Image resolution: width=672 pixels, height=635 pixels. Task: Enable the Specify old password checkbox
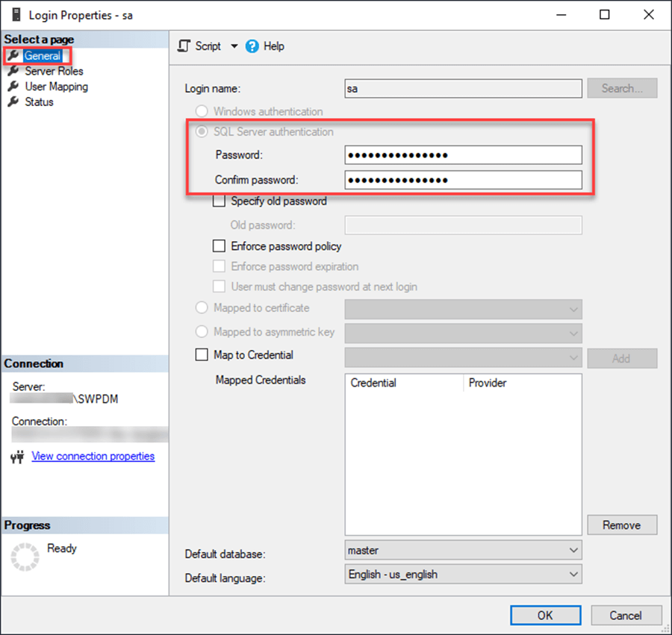[220, 201]
